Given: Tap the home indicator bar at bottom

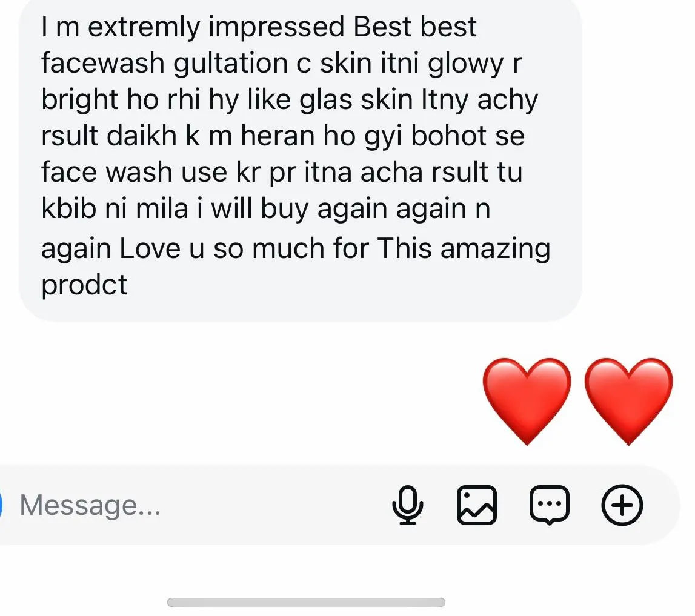Looking at the screenshot, I should (x=306, y=602).
